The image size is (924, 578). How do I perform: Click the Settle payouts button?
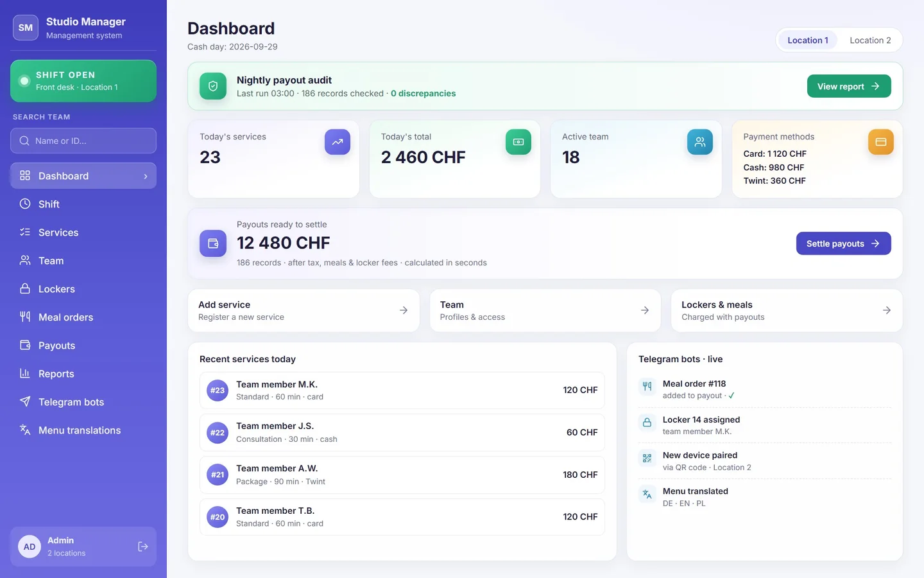(844, 243)
